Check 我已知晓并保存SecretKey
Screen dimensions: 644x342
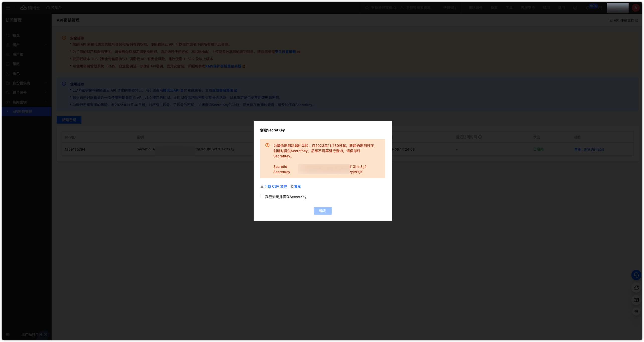262,196
